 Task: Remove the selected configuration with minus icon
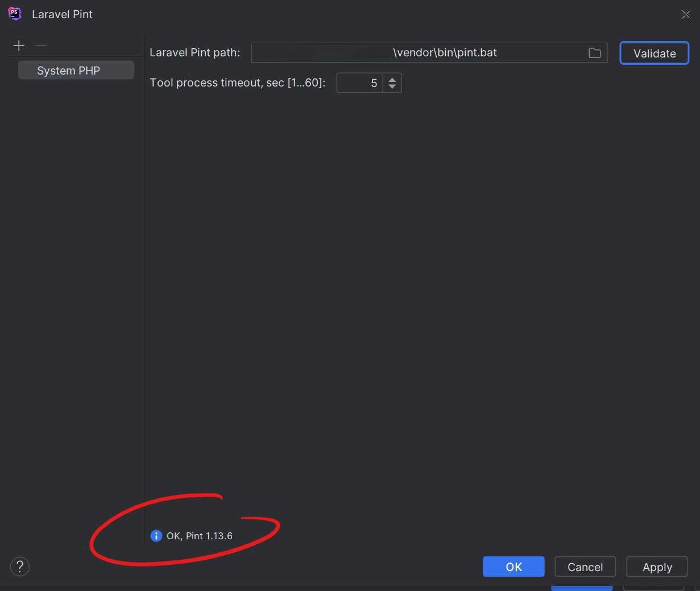click(41, 46)
